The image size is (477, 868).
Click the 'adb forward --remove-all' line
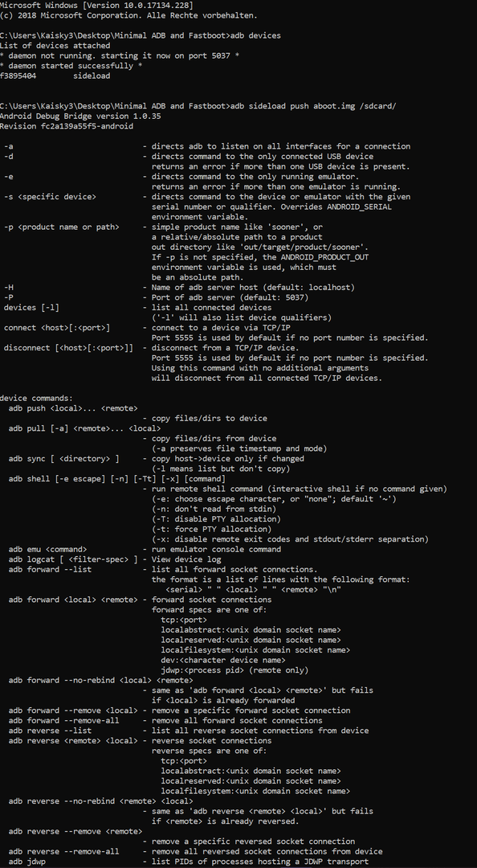[63, 720]
